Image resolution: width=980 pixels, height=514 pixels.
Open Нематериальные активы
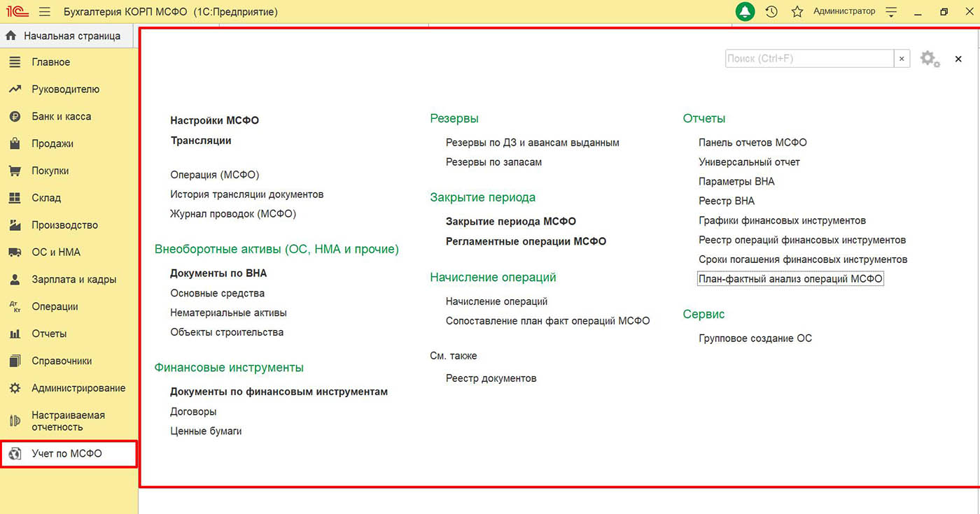229,313
